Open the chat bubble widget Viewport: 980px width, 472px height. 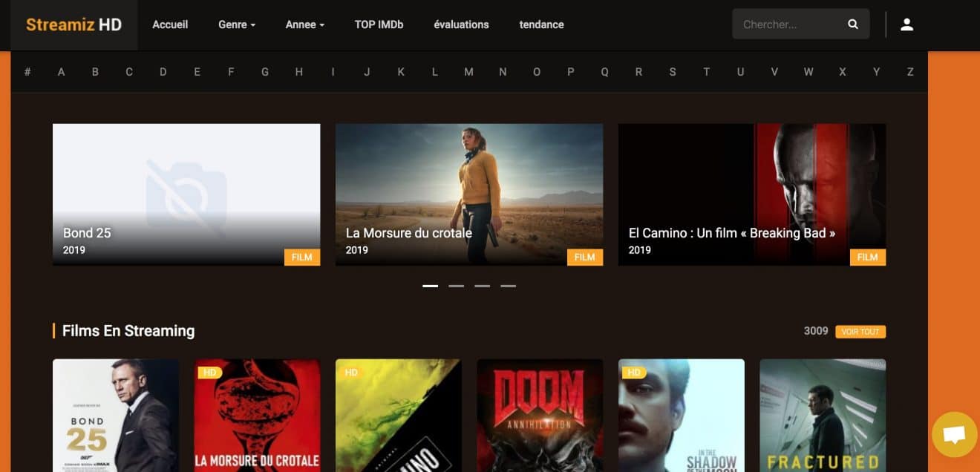click(x=954, y=435)
